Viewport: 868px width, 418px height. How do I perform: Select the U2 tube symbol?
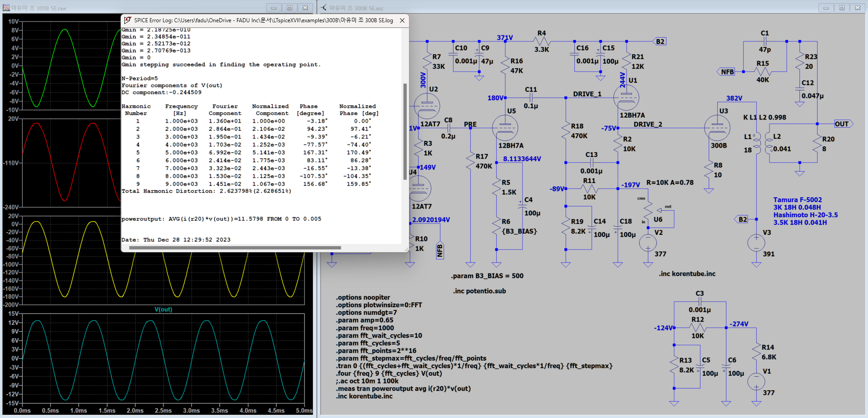427,106
